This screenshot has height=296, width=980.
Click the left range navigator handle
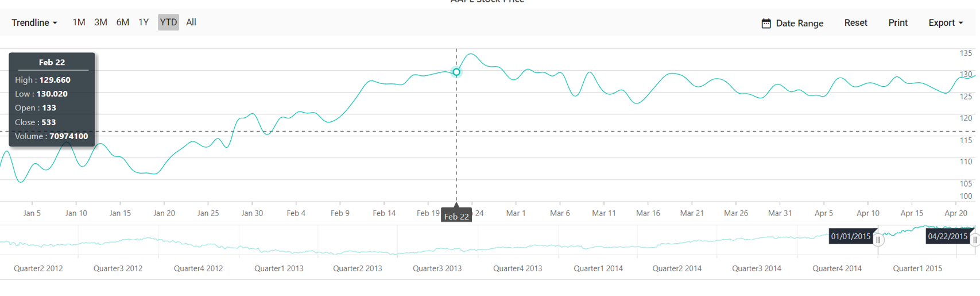[878, 240]
